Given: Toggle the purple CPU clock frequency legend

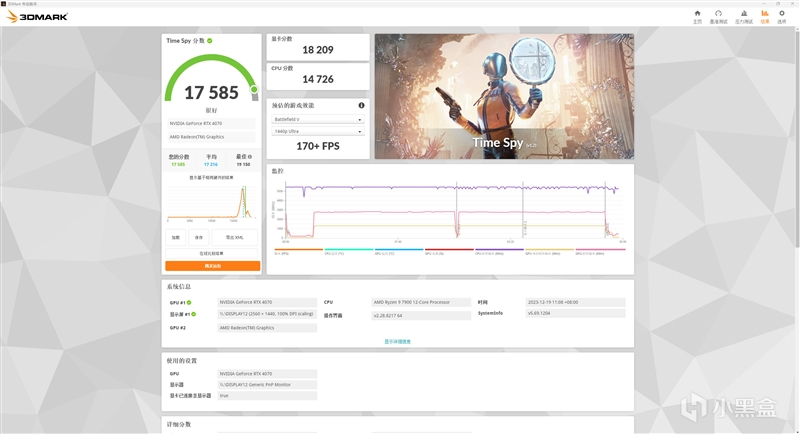Looking at the screenshot, I should pos(499,251).
